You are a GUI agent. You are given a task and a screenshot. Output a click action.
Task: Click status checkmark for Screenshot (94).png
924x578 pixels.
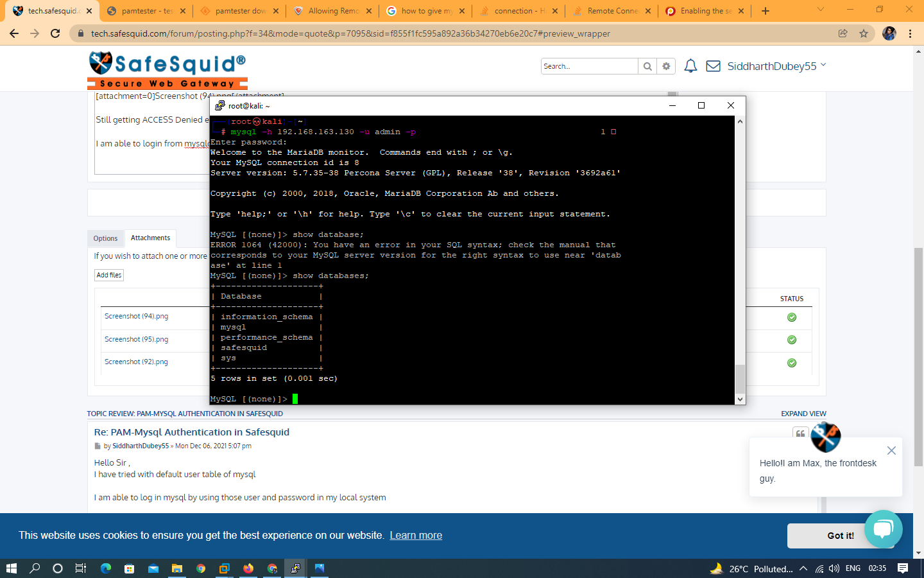[x=792, y=317]
